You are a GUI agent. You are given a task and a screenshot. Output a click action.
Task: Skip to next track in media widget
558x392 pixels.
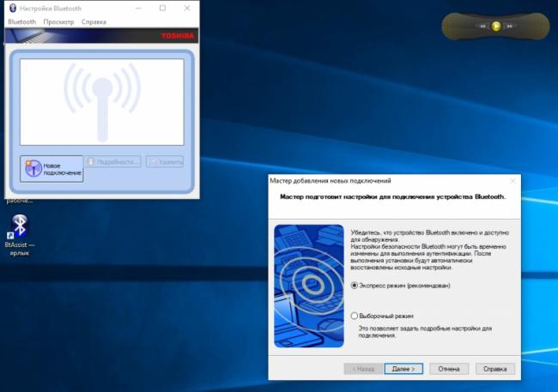(x=508, y=27)
